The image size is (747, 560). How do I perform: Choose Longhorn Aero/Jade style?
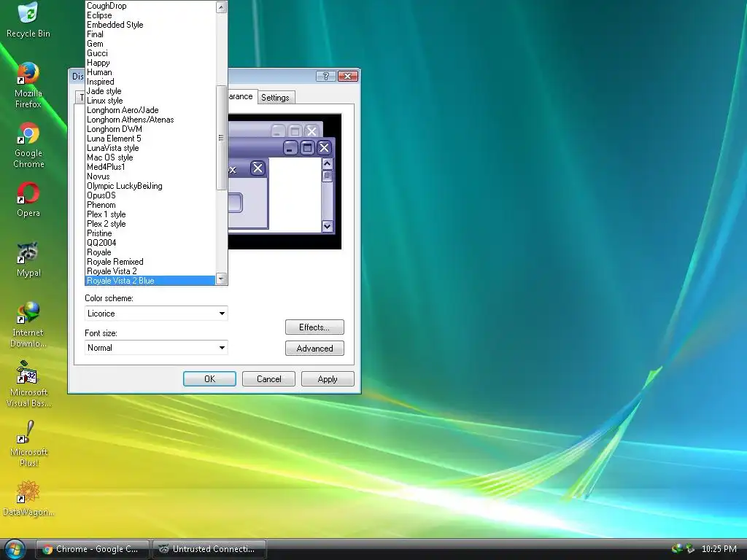(150, 110)
